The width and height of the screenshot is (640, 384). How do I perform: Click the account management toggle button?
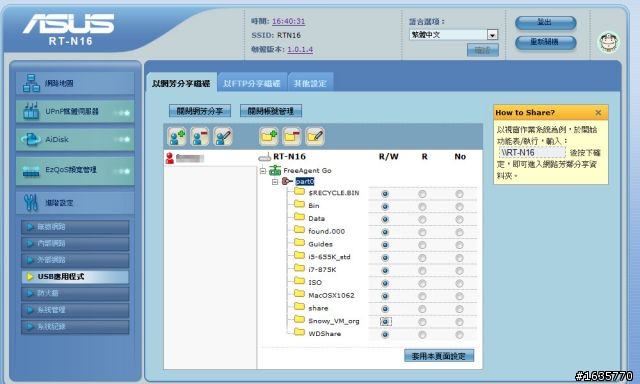271,111
